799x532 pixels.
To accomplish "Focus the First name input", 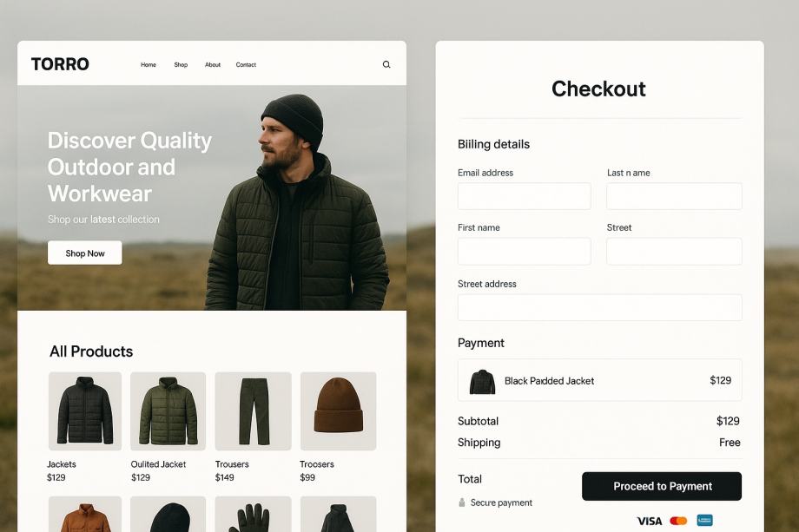I will click(x=525, y=251).
